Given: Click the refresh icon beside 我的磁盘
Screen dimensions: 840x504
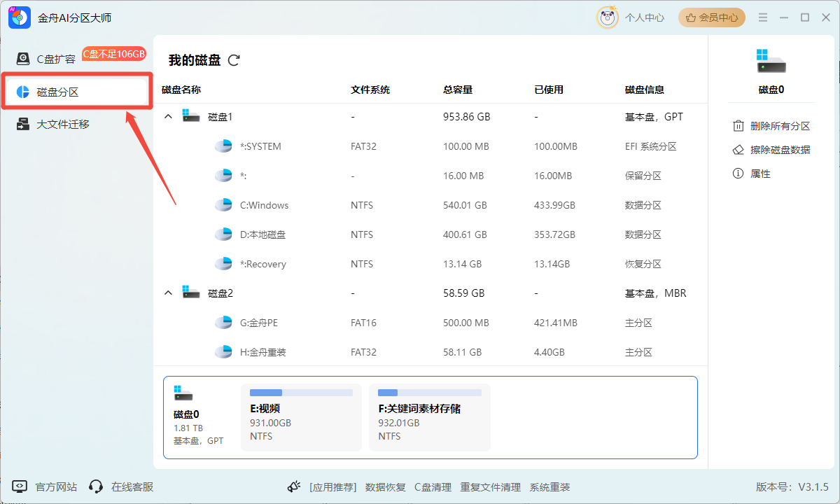Looking at the screenshot, I should 234,60.
